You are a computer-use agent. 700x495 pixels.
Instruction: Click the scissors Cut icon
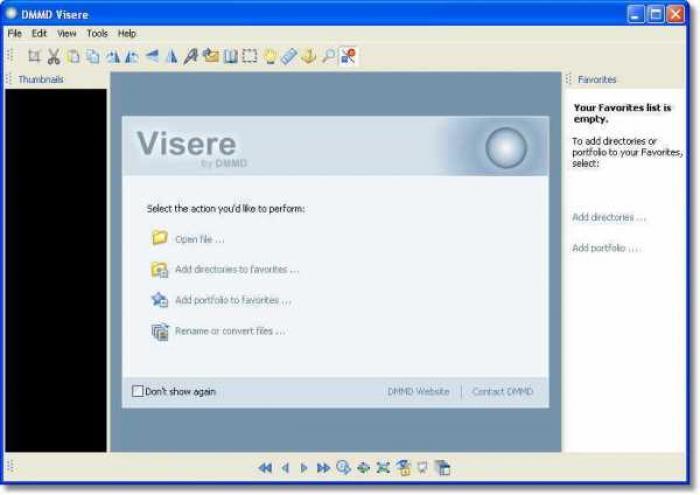tap(54, 56)
